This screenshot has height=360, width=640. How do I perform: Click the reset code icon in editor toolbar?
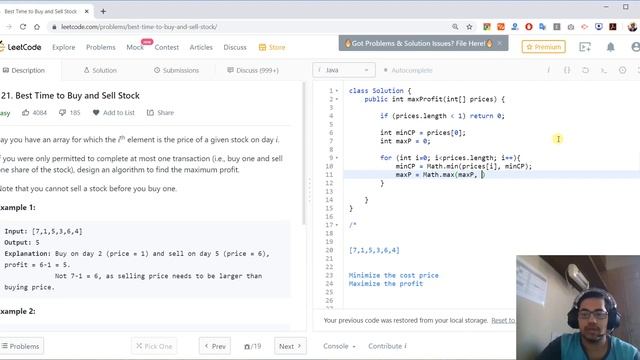coord(585,70)
